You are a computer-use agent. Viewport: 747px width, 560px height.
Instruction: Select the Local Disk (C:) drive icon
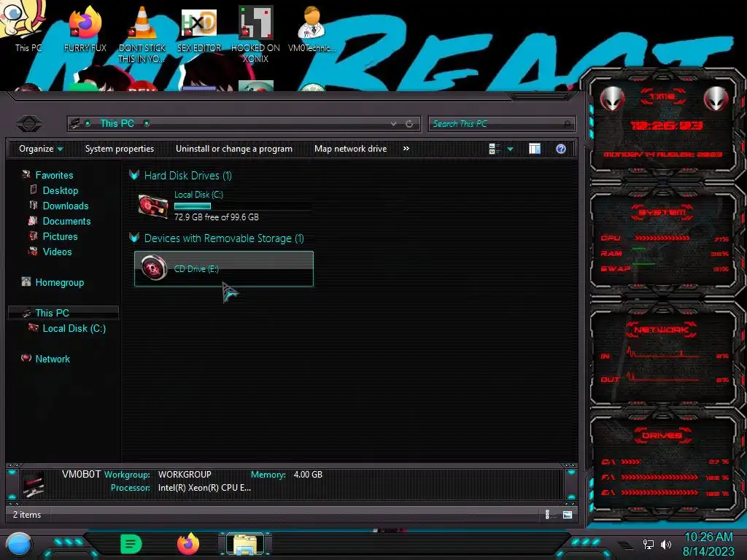pos(153,206)
